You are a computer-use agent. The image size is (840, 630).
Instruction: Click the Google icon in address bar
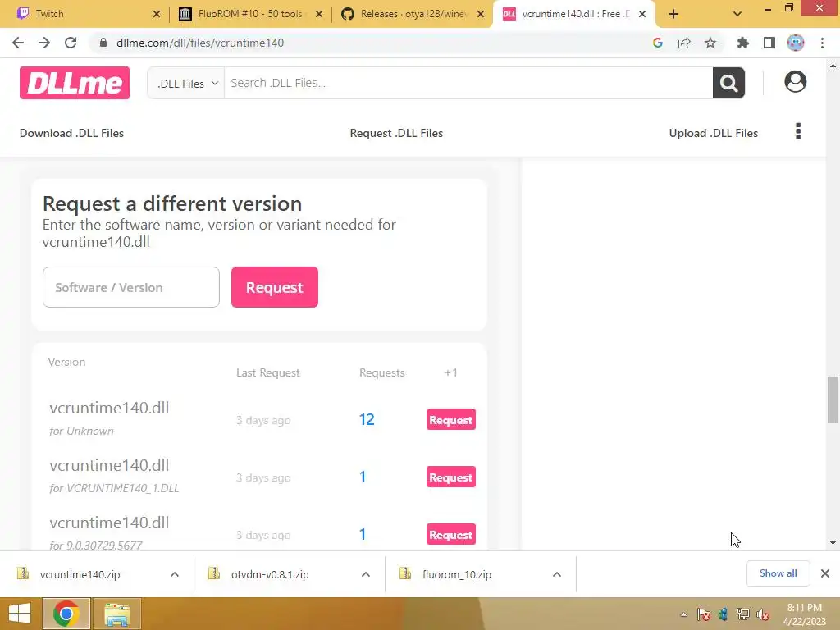coord(658,43)
